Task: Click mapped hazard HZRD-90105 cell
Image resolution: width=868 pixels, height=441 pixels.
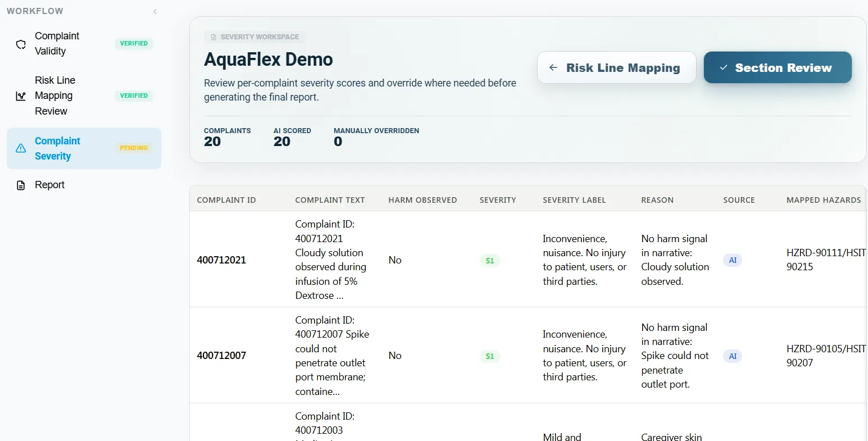Action: tap(826, 356)
